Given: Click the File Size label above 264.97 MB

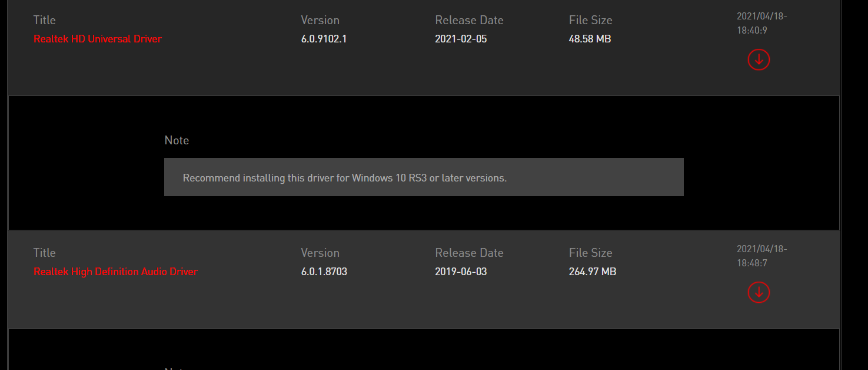Looking at the screenshot, I should coord(590,253).
